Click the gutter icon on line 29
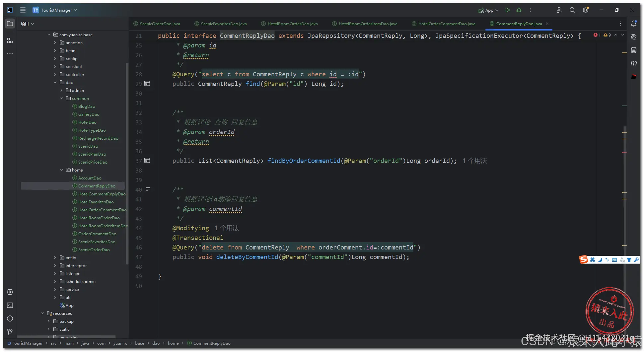This screenshot has height=352, width=644. point(147,84)
